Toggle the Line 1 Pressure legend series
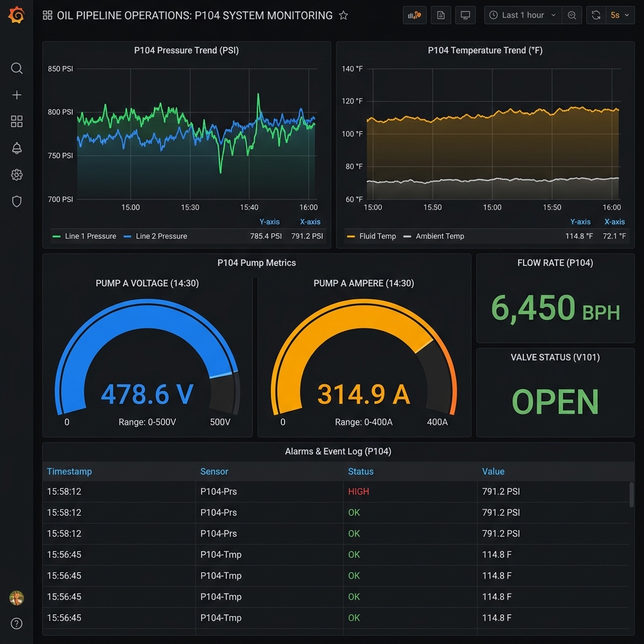This screenshot has width=644, height=644. (x=92, y=236)
